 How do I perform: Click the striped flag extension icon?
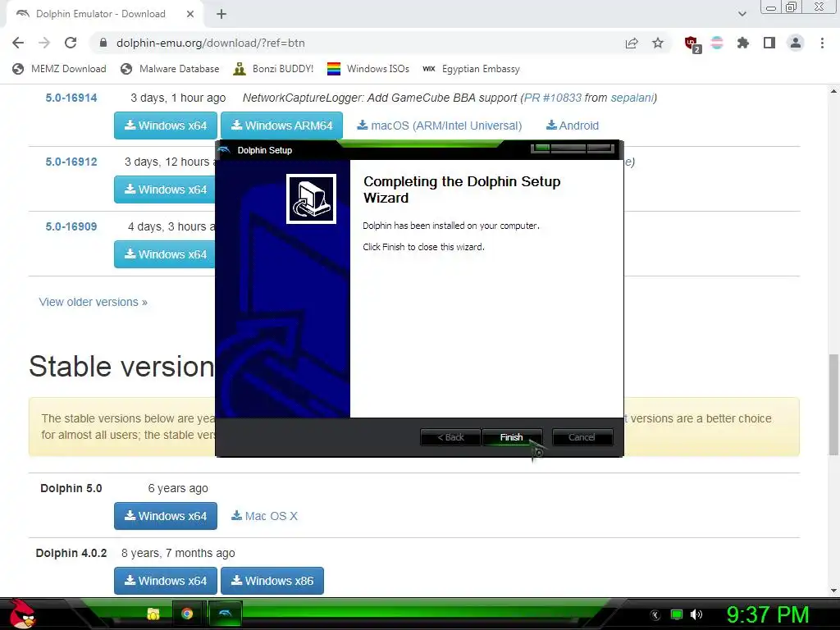click(717, 43)
